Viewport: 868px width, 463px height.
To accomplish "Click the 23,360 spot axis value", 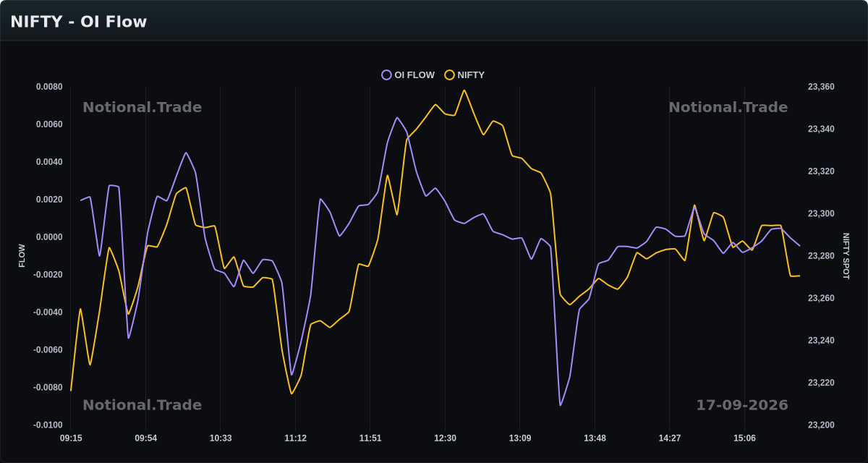I will [x=821, y=87].
